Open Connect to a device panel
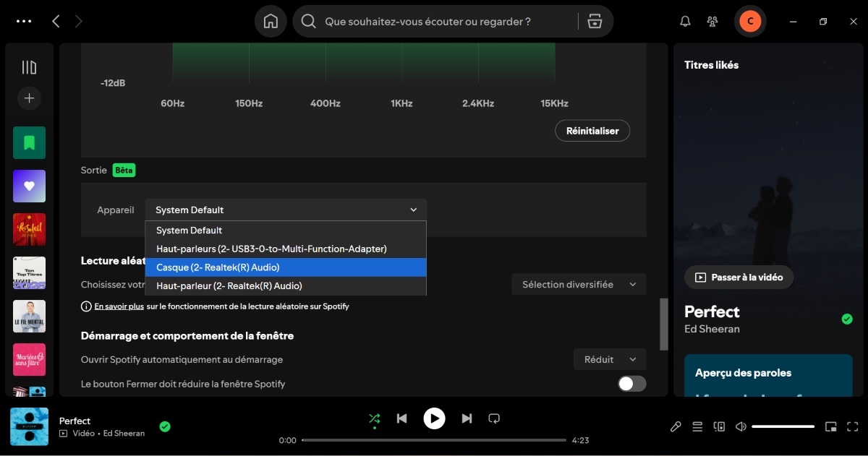The height and width of the screenshot is (456, 868). pos(719,426)
